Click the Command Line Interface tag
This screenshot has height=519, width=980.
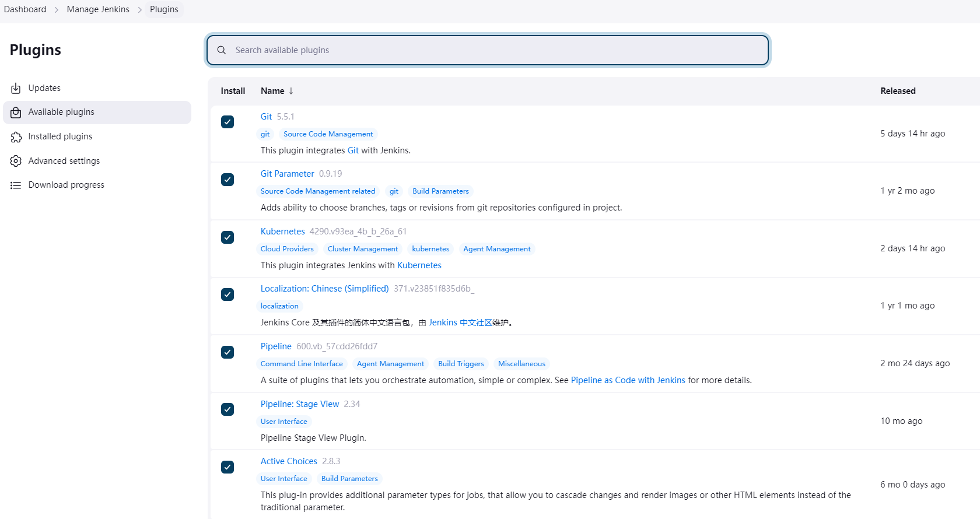click(x=302, y=364)
